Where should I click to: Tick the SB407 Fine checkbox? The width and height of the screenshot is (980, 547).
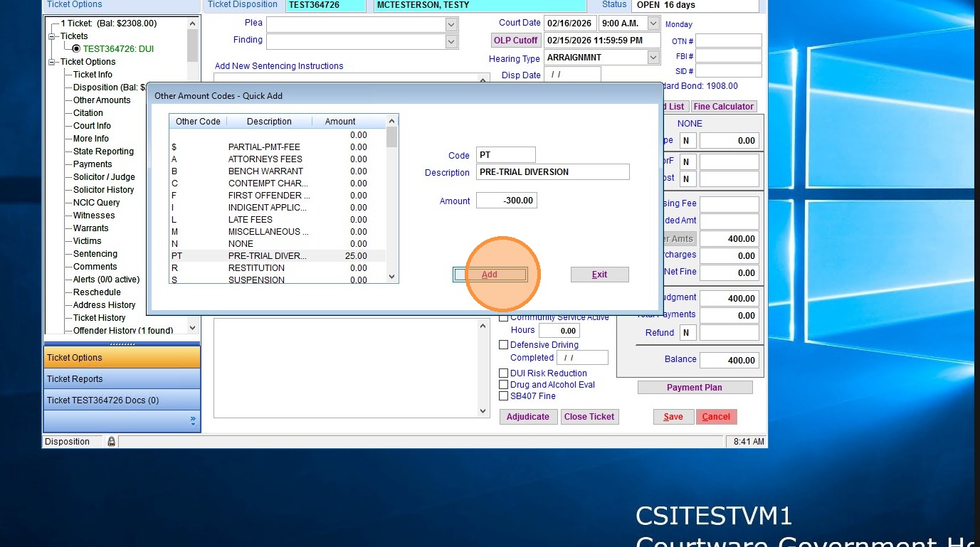click(504, 396)
